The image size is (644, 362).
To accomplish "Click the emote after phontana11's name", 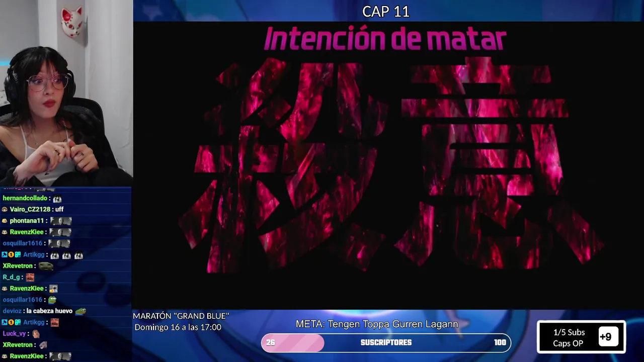I will click(x=61, y=221).
